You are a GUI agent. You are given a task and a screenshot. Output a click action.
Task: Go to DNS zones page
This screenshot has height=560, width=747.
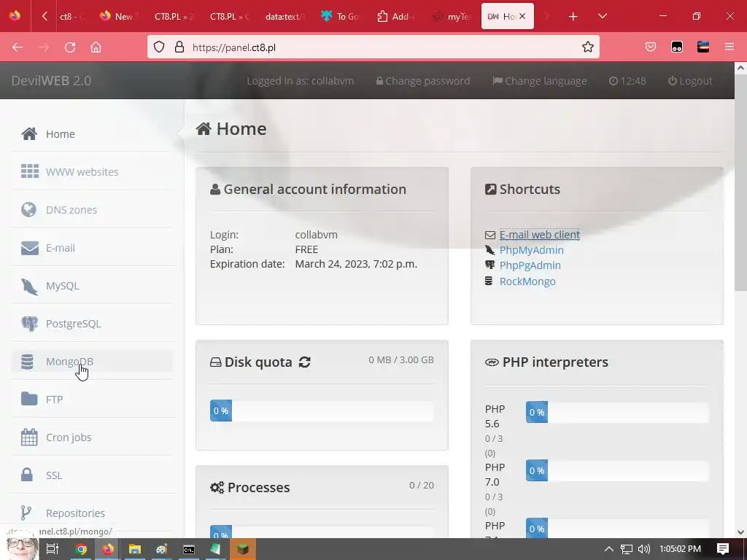click(93, 209)
